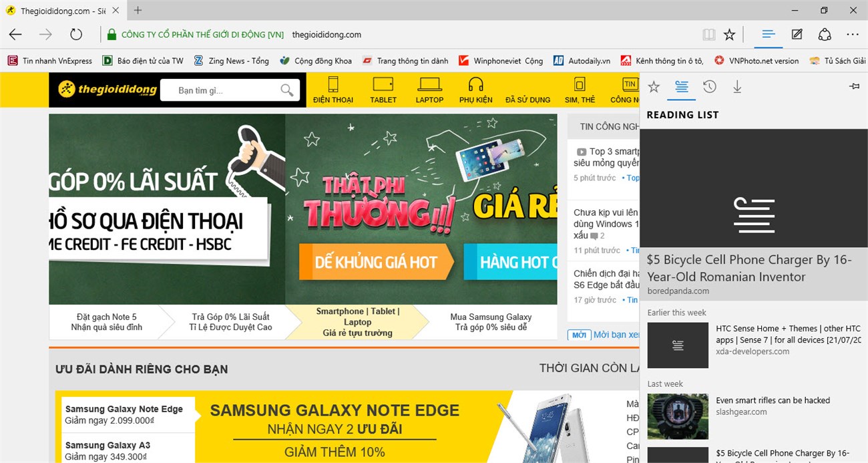Click HÀNG HOT blue banner button
868x463 pixels.
pyautogui.click(x=510, y=262)
